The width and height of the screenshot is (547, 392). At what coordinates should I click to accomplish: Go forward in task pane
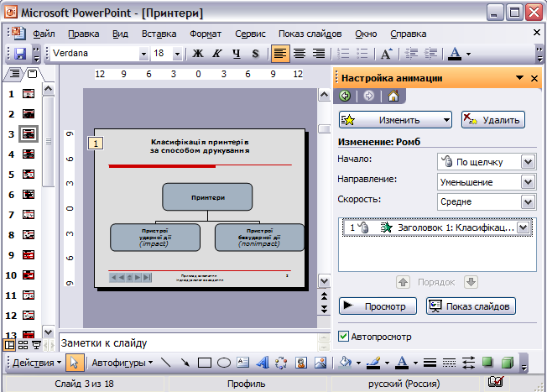click(x=369, y=96)
